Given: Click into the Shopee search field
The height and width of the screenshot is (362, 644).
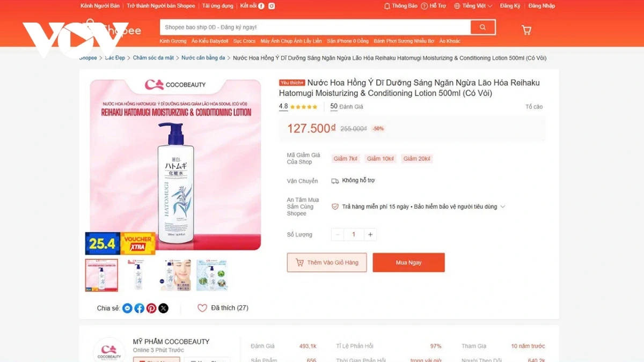Looking at the screenshot, I should pyautogui.click(x=315, y=27).
